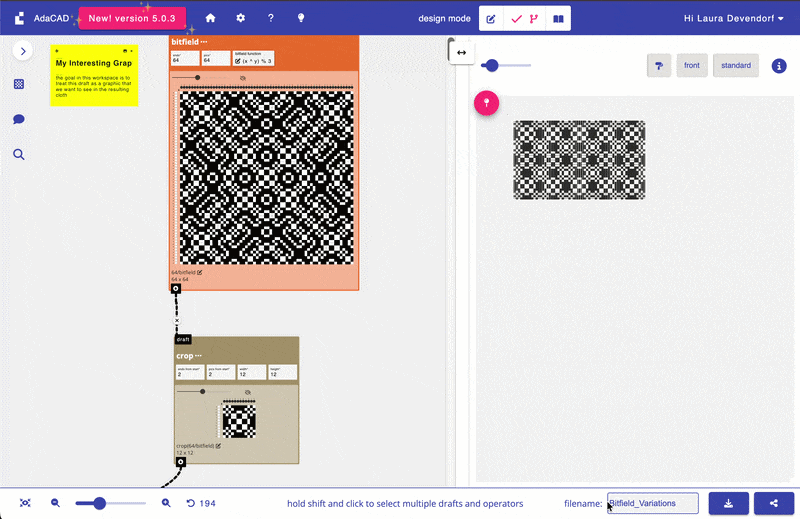Image resolution: width=800 pixels, height=519 pixels.
Task: Open the Hi Laura Devendorf user dropdown
Action: [x=734, y=18]
